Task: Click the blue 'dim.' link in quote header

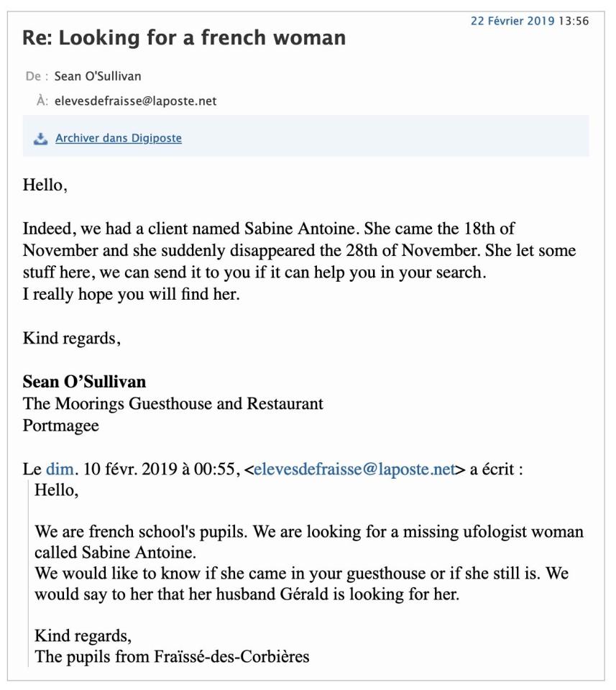Action: point(60,469)
